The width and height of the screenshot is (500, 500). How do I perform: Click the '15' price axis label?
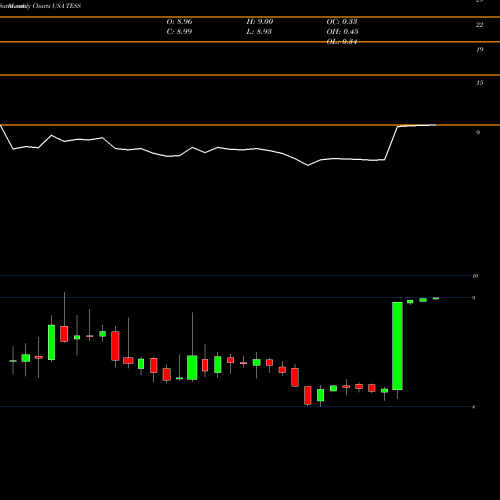pos(479,83)
